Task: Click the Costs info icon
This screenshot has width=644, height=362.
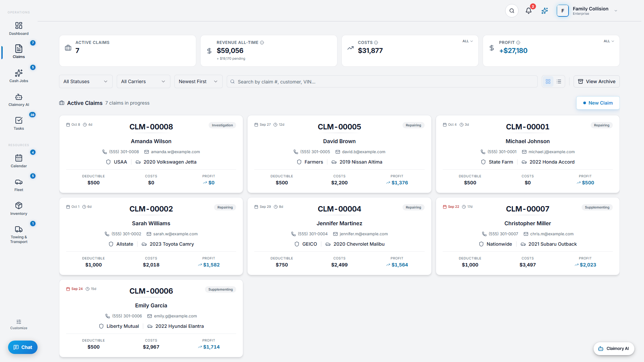Action: click(x=376, y=43)
